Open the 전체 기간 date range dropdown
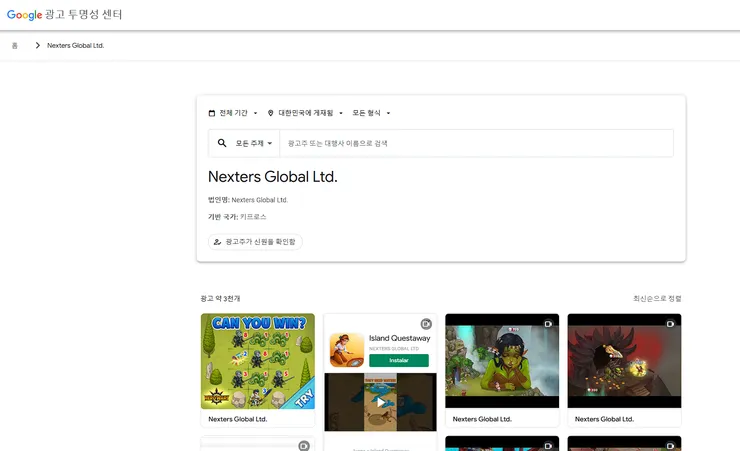 point(233,113)
